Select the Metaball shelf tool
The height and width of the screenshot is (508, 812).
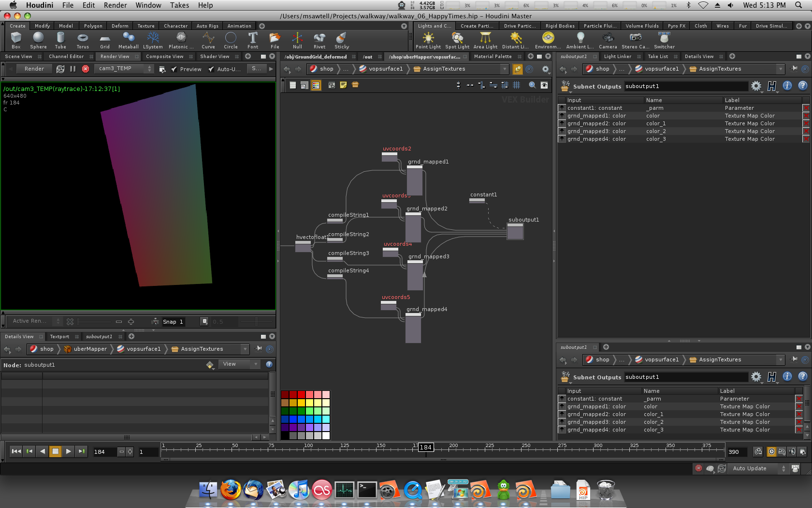pos(128,40)
